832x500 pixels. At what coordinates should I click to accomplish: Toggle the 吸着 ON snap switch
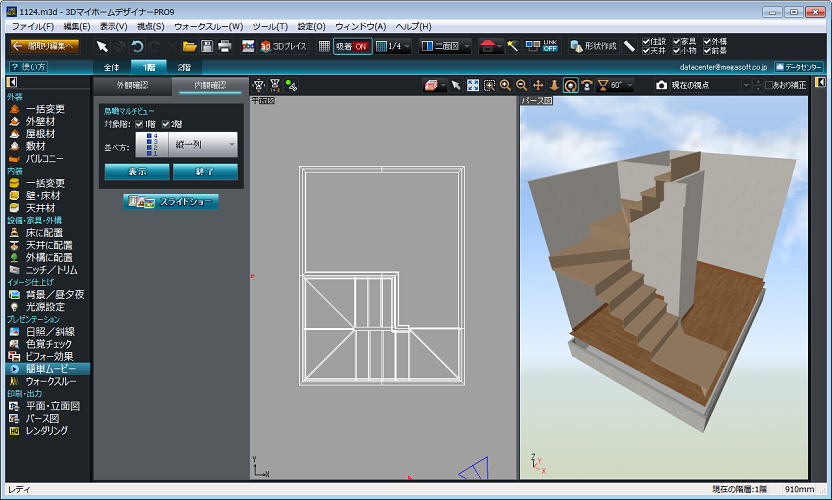pos(352,46)
